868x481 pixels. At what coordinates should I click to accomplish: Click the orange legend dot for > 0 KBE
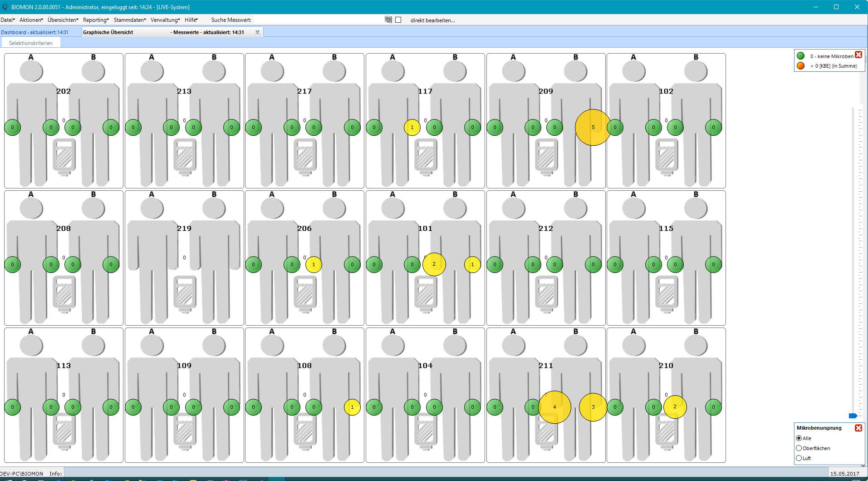[800, 66]
